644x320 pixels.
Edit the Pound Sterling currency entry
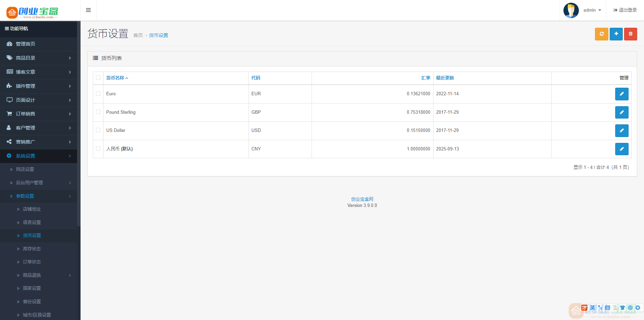(x=621, y=112)
